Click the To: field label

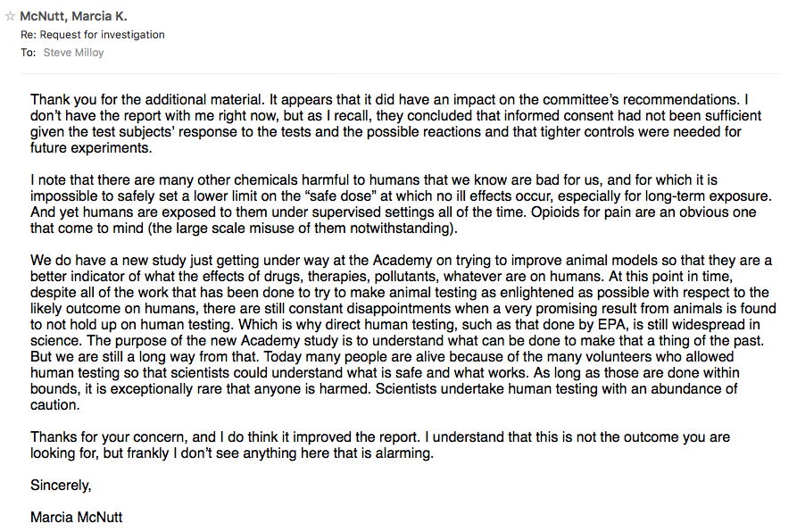pos(28,53)
